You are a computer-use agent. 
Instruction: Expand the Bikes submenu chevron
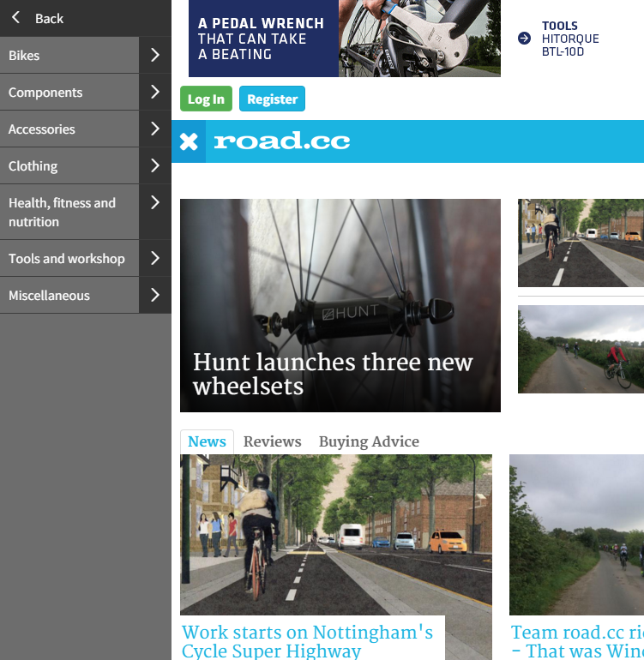[x=155, y=55]
